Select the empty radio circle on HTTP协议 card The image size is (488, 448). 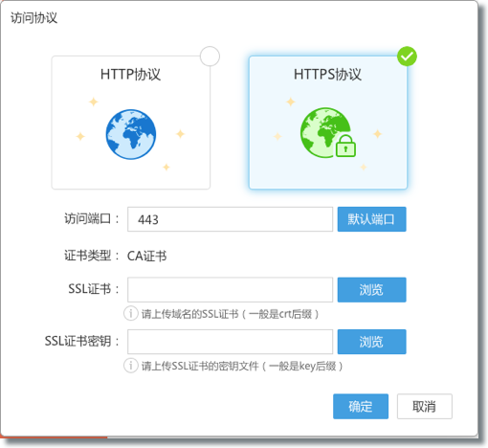click(x=210, y=56)
